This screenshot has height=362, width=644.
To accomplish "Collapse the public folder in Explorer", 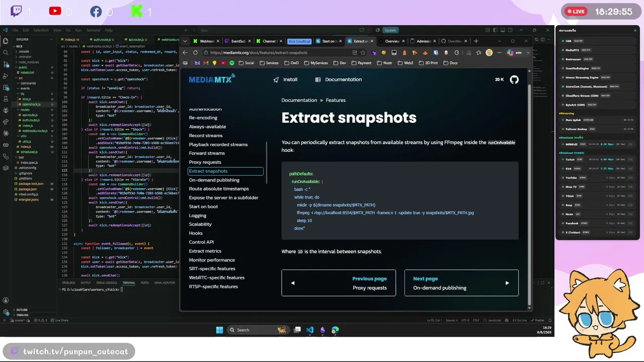I will pos(23,67).
